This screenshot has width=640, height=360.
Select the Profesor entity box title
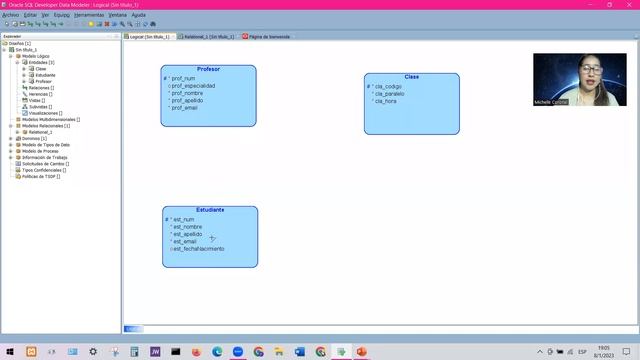pos(208,69)
